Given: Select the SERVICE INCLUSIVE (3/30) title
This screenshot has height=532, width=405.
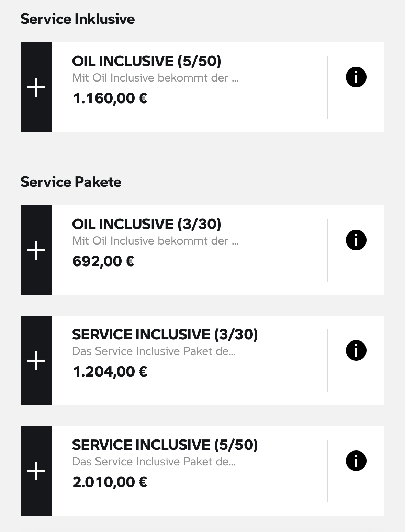Looking at the screenshot, I should point(165,335).
